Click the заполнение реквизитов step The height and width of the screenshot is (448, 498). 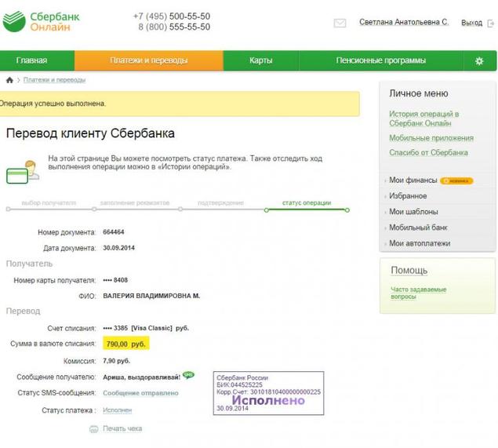[135, 202]
